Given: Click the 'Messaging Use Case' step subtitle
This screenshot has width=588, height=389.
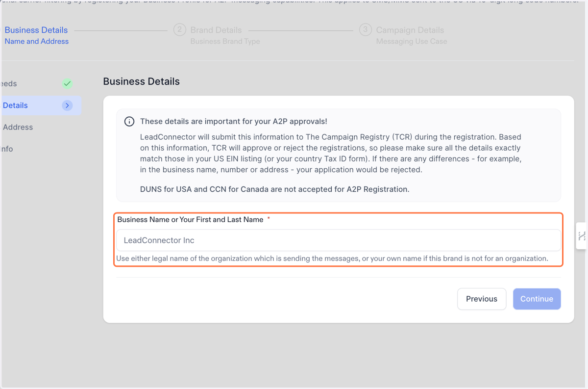Looking at the screenshot, I should pos(412,41).
